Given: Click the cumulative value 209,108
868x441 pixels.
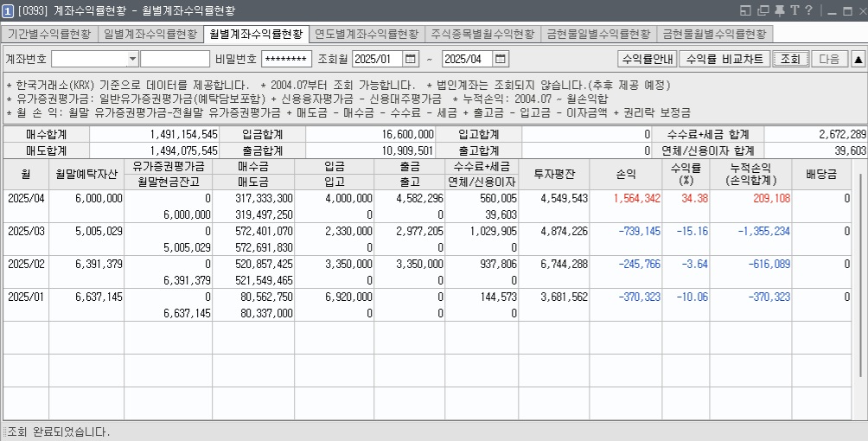Looking at the screenshot, I should tap(772, 198).
